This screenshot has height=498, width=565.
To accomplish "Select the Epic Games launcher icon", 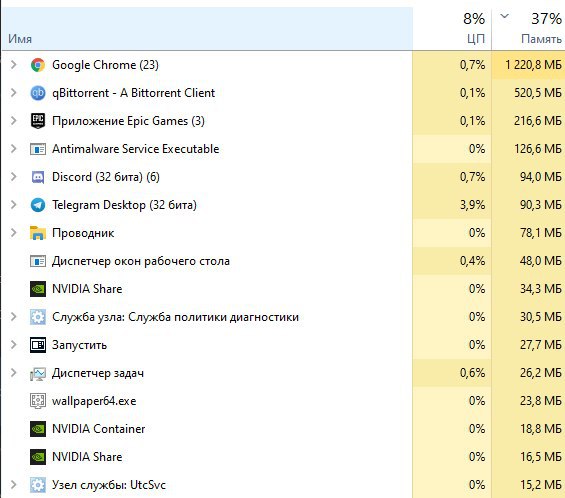I will 38,121.
